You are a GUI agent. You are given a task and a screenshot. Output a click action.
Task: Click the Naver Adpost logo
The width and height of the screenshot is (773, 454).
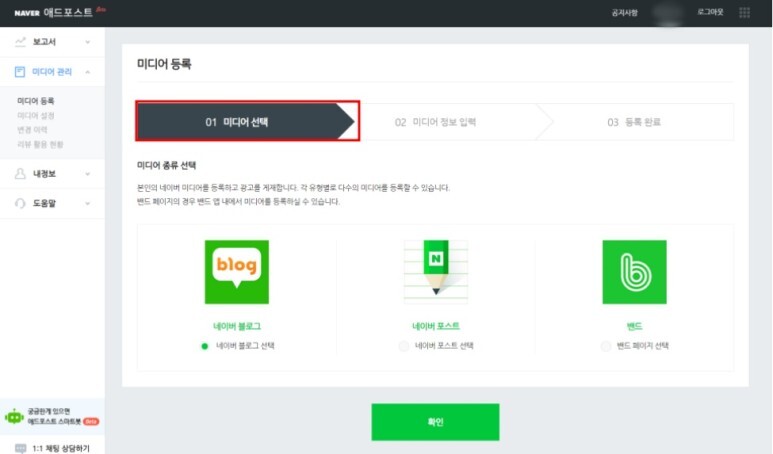coord(53,12)
